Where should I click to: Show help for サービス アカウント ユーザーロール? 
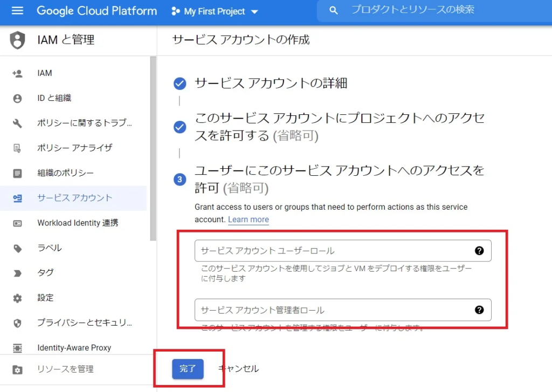click(479, 250)
